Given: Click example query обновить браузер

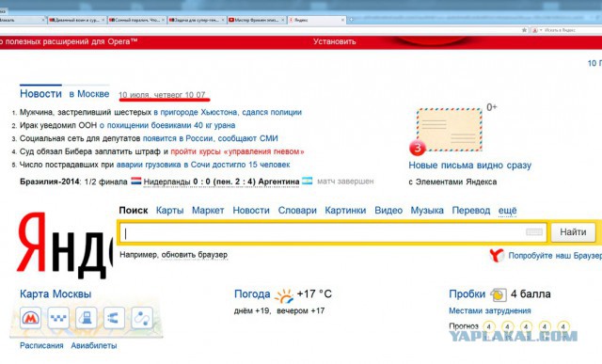Looking at the screenshot, I should point(195,255).
